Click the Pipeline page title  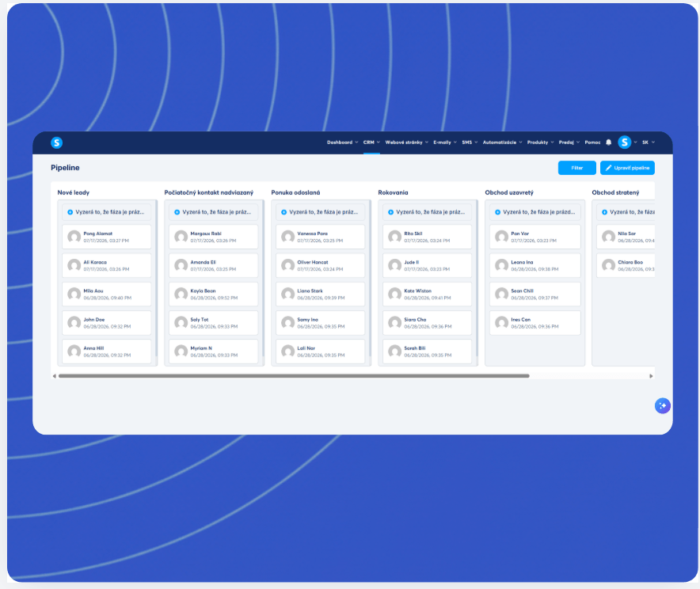point(65,167)
